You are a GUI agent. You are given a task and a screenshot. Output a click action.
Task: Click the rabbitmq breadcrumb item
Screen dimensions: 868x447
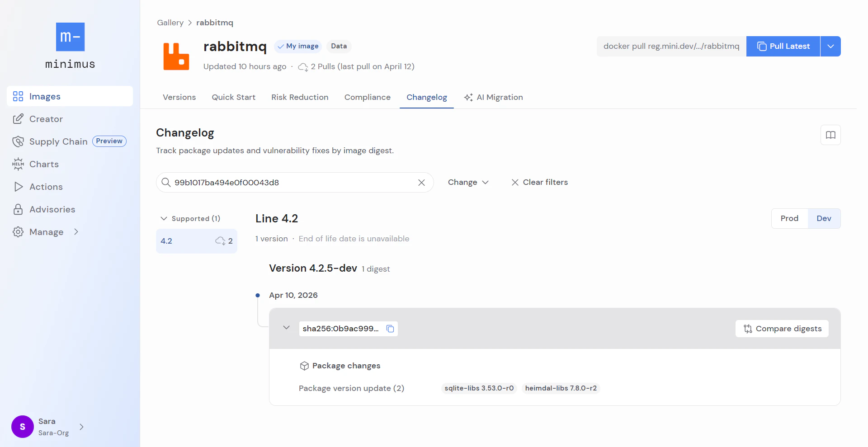click(215, 23)
